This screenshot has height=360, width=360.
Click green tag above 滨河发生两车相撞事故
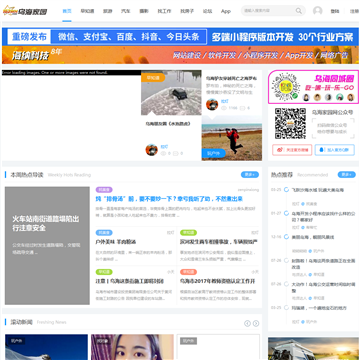click(188, 233)
